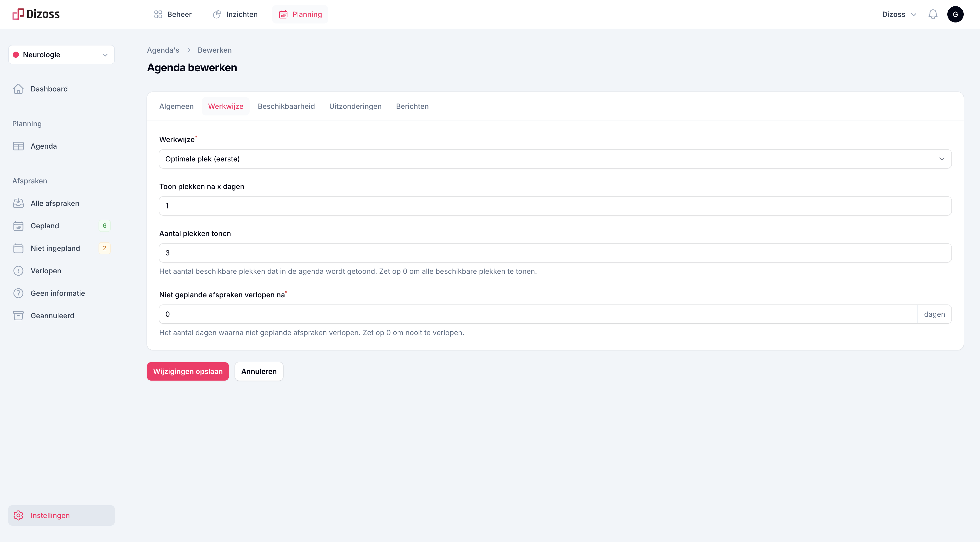
Task: Expand the Neurologie department selector
Action: coord(61,55)
